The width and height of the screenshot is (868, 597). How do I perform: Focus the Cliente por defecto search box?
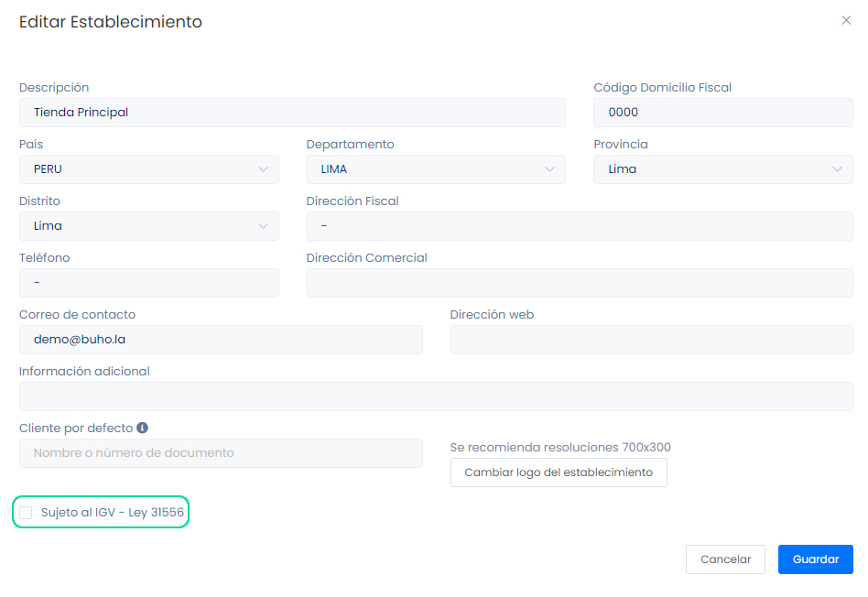pyautogui.click(x=221, y=453)
